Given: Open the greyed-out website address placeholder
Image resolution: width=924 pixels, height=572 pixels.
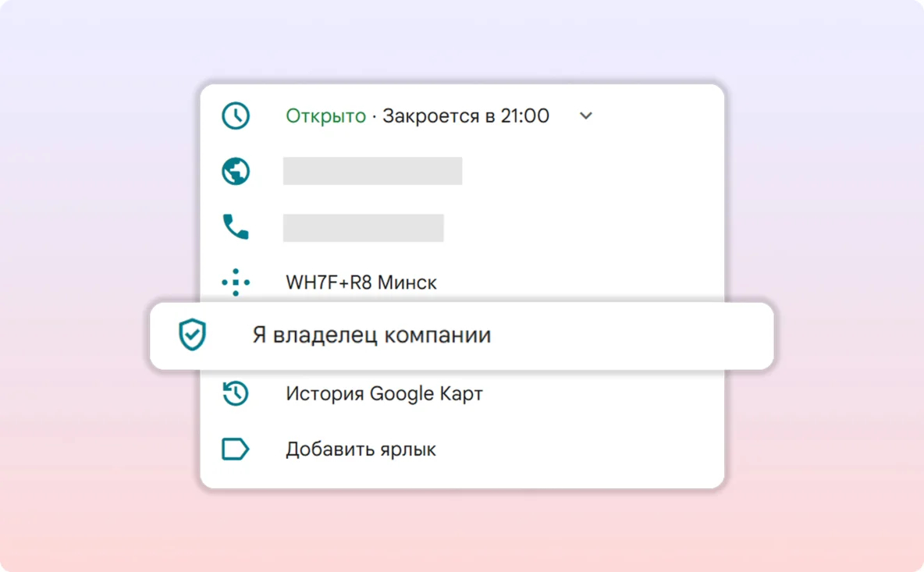Looking at the screenshot, I should (x=372, y=172).
